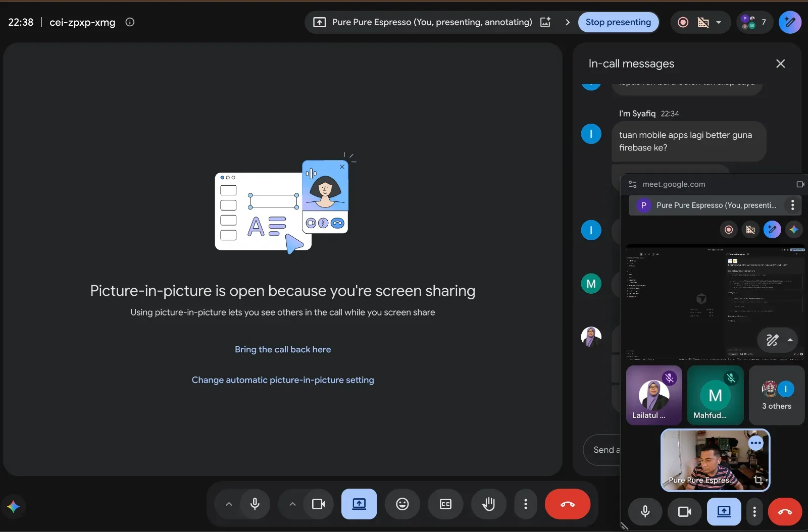Image resolution: width=808 pixels, height=532 pixels.
Task: Open emoji reactions button
Action: [402, 504]
